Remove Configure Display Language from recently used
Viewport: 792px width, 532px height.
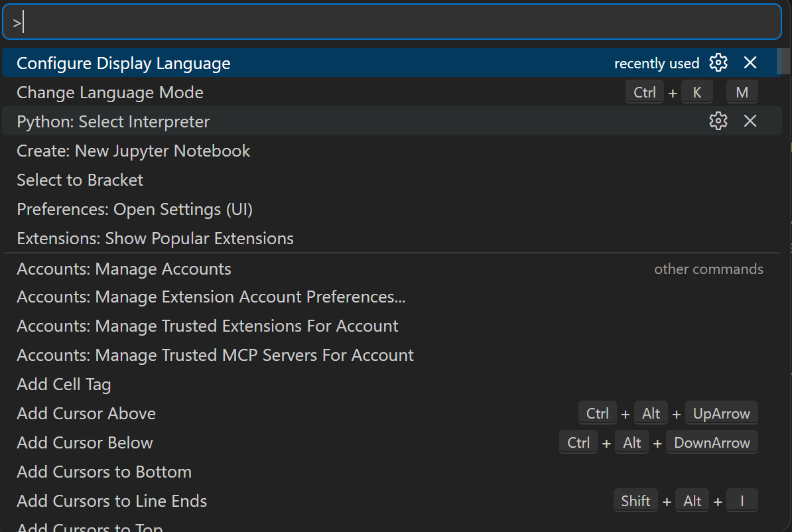(x=750, y=62)
